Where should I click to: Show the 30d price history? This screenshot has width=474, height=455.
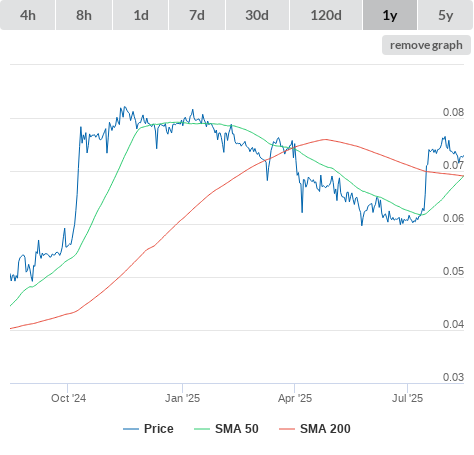click(257, 15)
